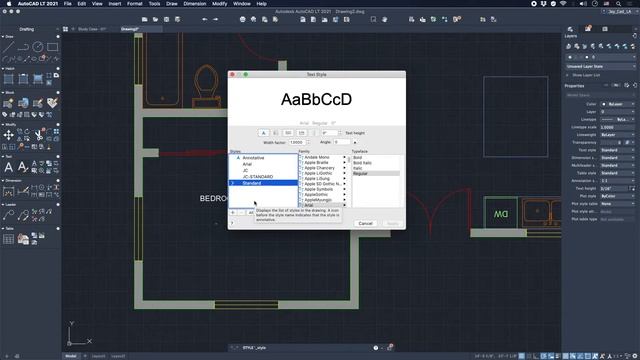Click the Text height field in dialog

(329, 133)
